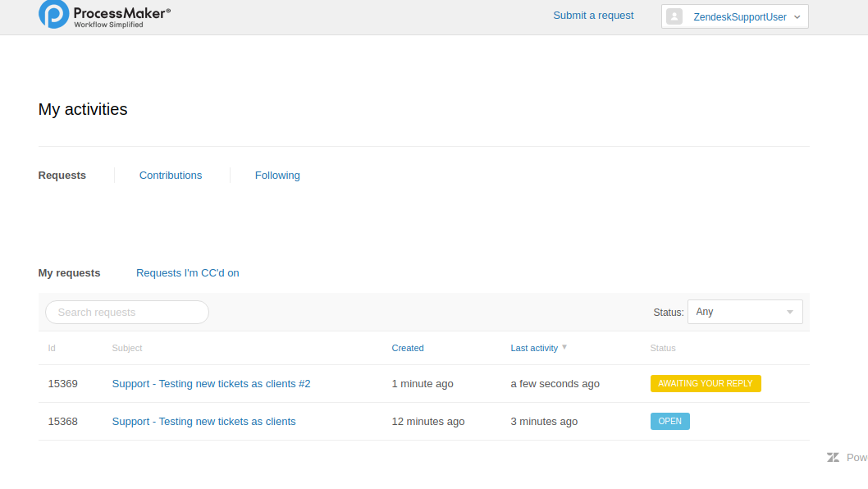Click the Last activity sort arrow
Viewport: 868px width, 489px height.
pyautogui.click(x=564, y=347)
